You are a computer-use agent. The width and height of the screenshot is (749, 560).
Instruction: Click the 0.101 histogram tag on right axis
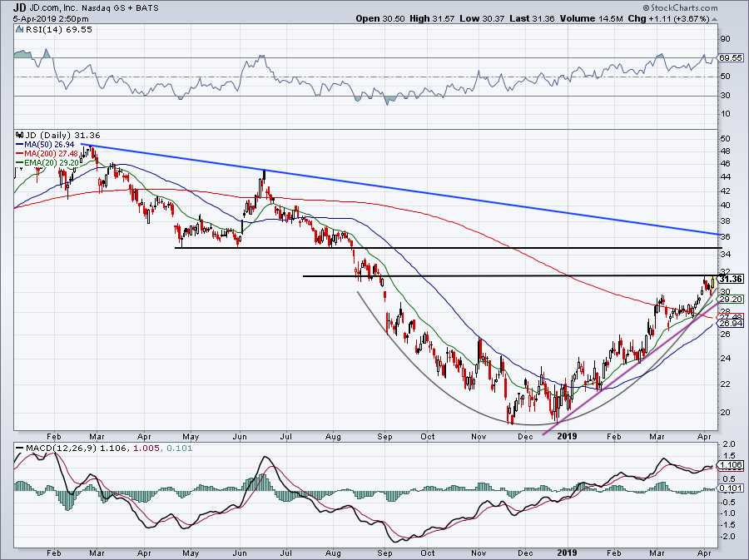pyautogui.click(x=732, y=488)
